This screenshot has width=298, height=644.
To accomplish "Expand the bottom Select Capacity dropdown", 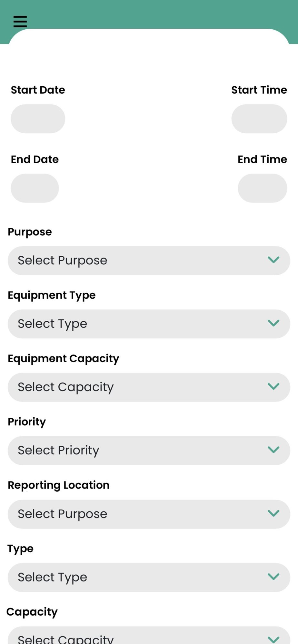I will click(x=149, y=635).
